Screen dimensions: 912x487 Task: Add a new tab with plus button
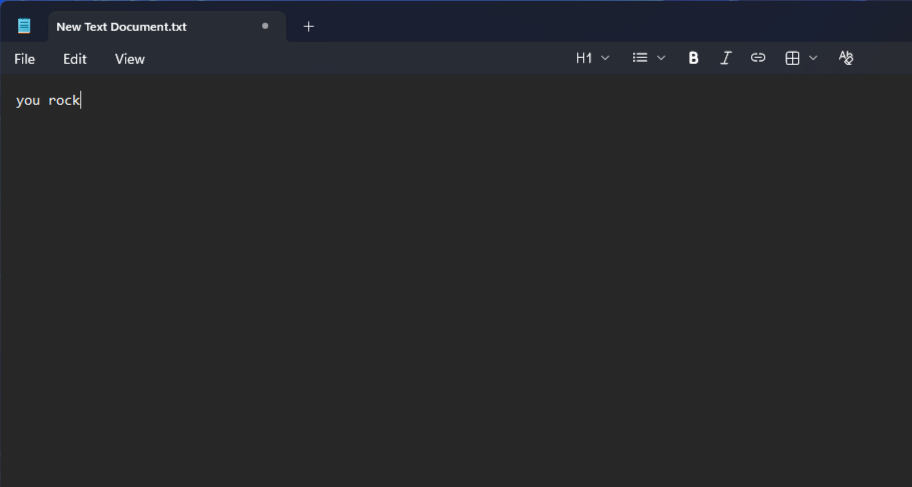point(308,27)
